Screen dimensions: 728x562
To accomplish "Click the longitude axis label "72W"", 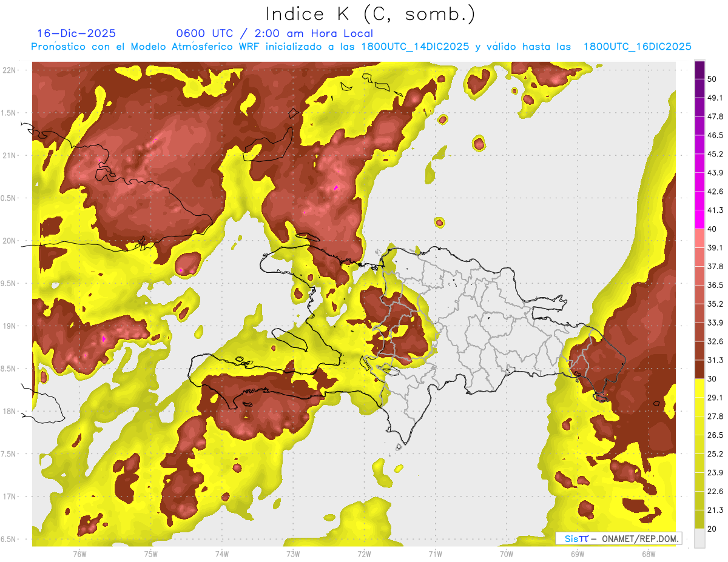I will [364, 554].
